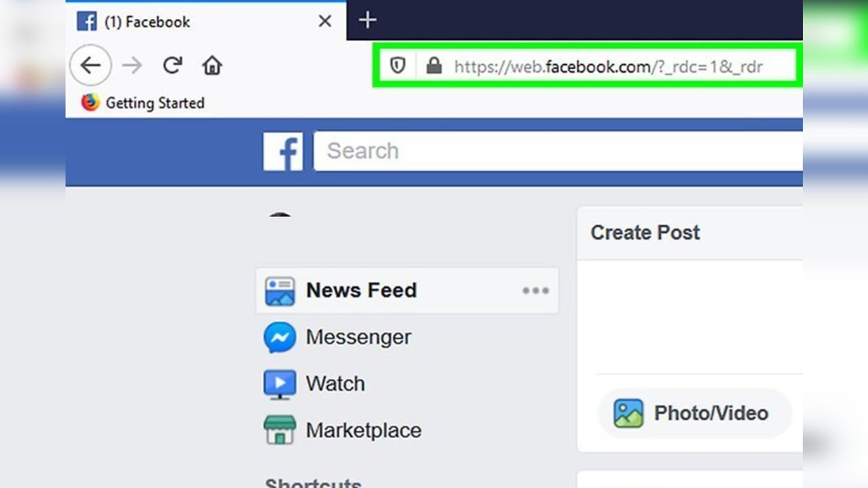Screen dimensions: 868x488
Task: Click the Marketplace storefront icon
Action: coord(279,430)
